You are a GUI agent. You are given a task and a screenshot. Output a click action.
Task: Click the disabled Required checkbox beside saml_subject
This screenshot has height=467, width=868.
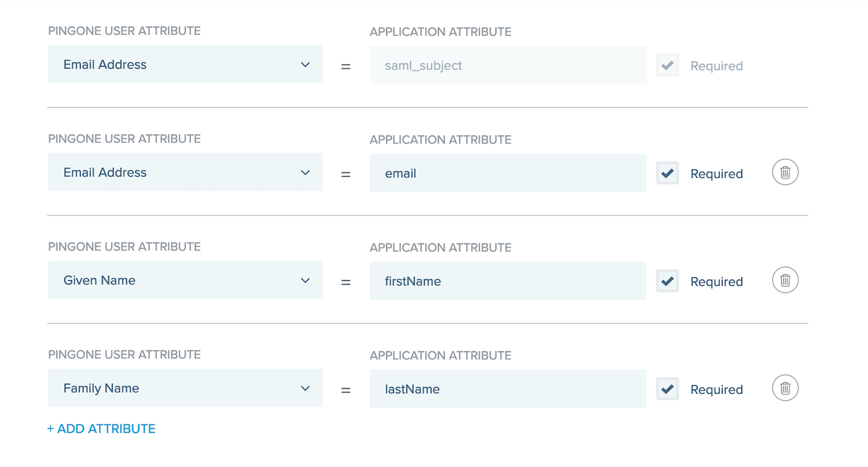click(x=667, y=64)
